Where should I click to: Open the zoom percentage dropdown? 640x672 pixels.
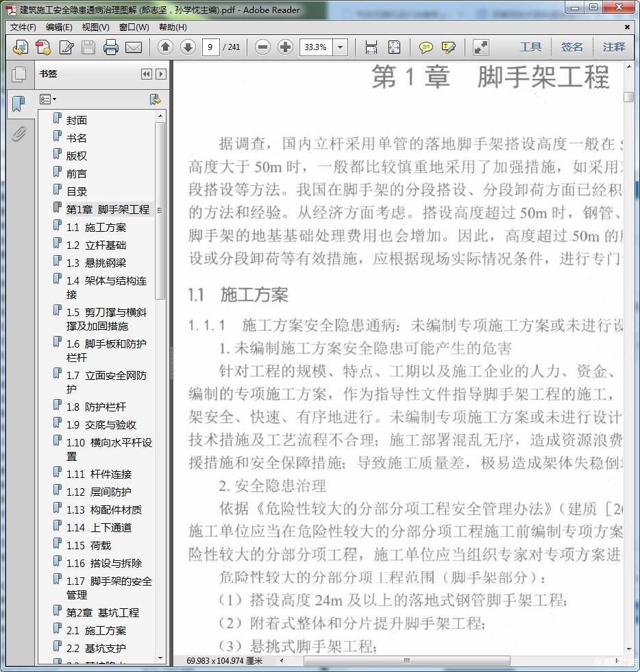pos(341,47)
